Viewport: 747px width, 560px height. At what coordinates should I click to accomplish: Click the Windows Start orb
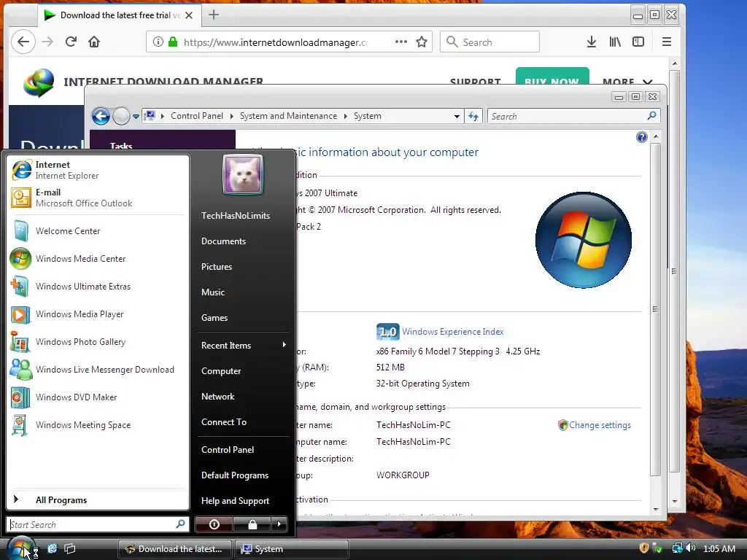pyautogui.click(x=21, y=548)
